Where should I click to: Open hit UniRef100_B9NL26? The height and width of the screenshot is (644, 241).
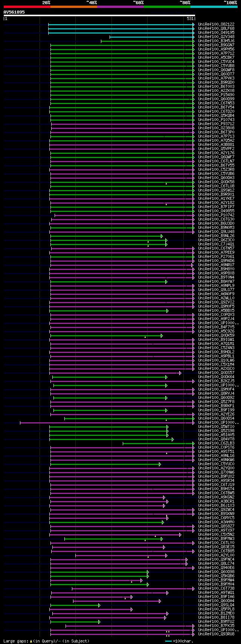[x=216, y=236]
